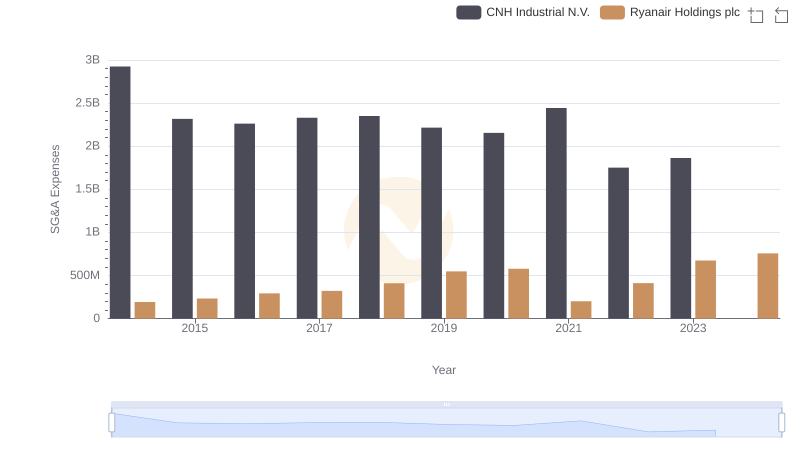Image resolution: width=800 pixels, height=461 pixels.
Task: Click the CNH Industrial bar for 2022
Action: pos(618,243)
